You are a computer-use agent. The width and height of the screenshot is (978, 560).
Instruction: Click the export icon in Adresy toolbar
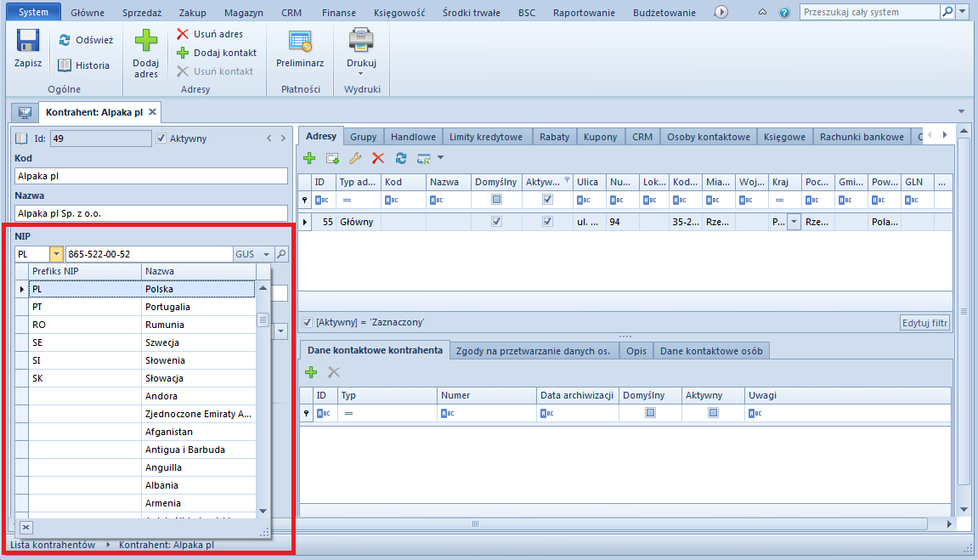(424, 158)
